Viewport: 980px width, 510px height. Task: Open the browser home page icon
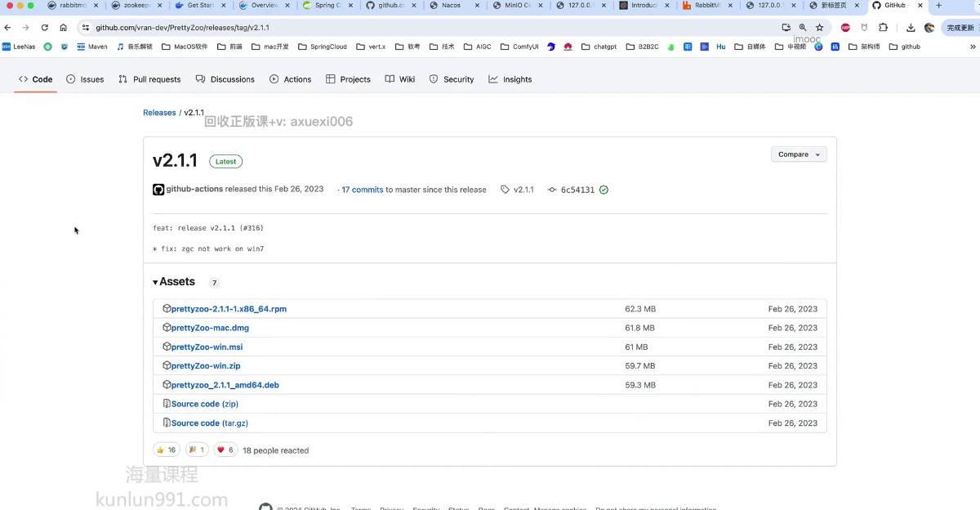pyautogui.click(x=63, y=27)
